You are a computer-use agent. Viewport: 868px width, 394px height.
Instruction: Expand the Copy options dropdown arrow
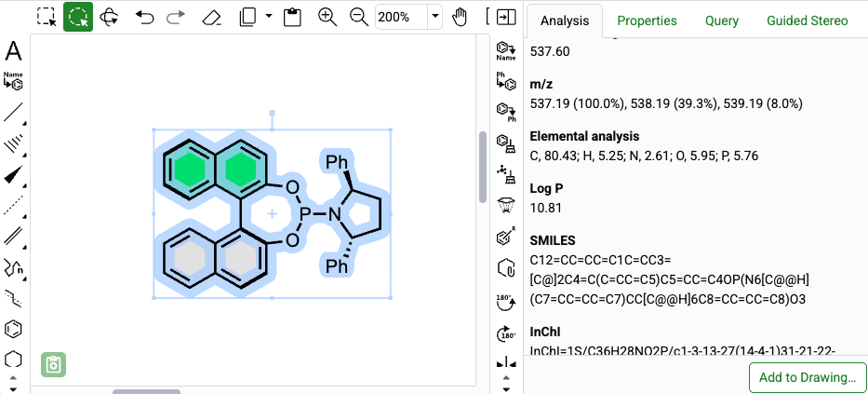point(269,17)
